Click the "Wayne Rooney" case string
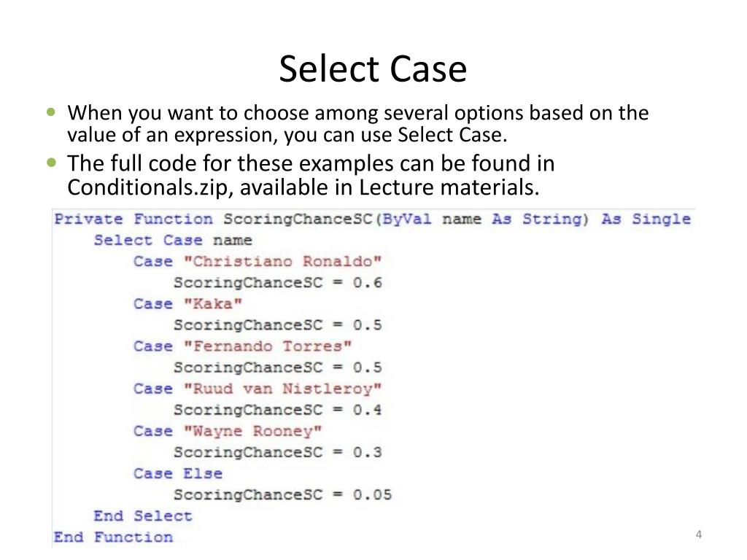This screenshot has height=560, width=747. 253,431
